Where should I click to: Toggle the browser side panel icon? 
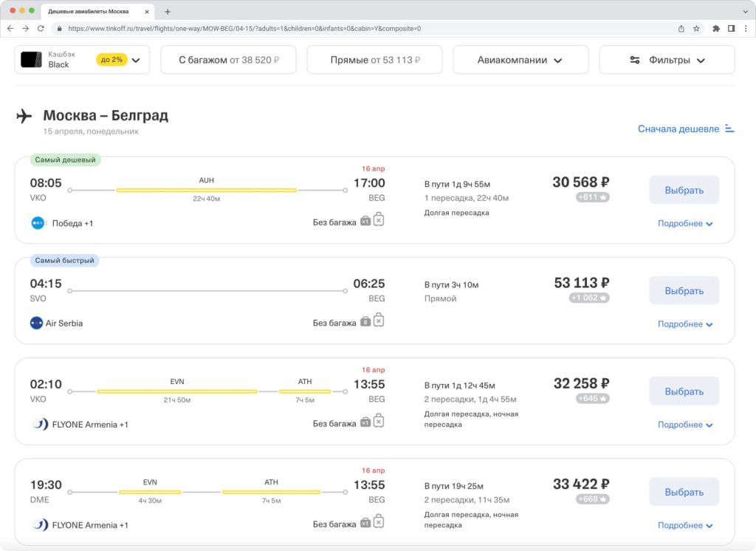click(732, 29)
